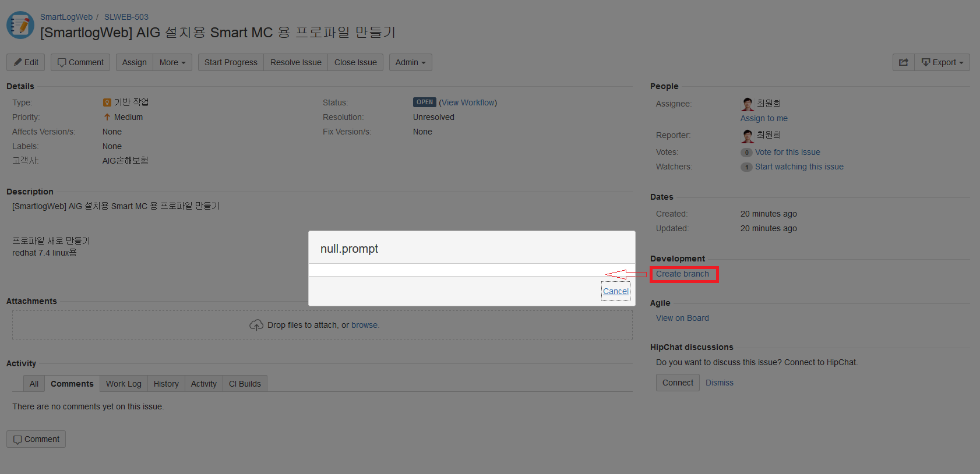The image size is (980, 474).
Task: Click the browse link for attachments
Action: click(x=365, y=325)
